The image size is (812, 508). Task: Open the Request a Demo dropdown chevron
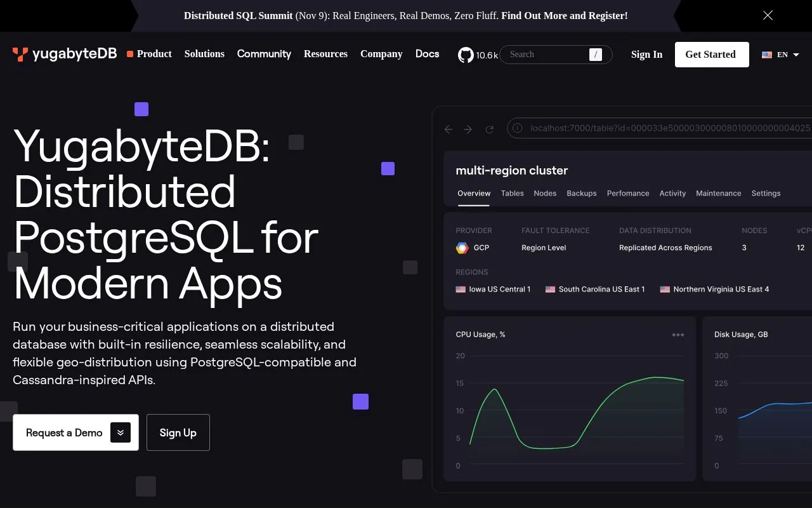click(x=121, y=432)
